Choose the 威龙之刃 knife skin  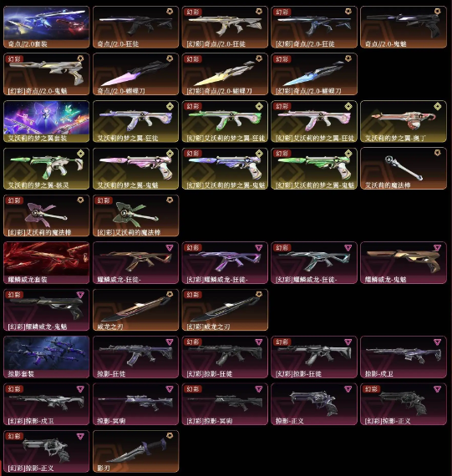(136, 310)
